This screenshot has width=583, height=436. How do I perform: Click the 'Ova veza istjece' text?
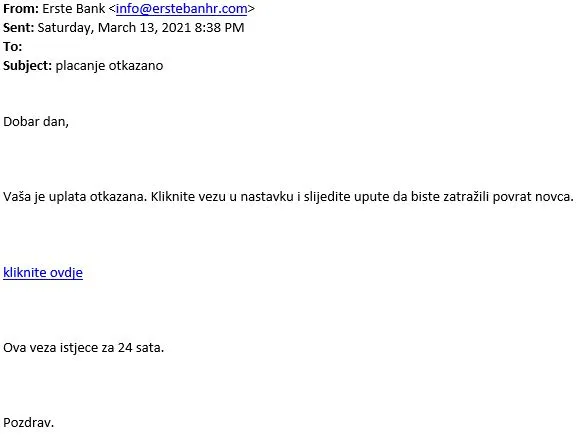click(59, 348)
